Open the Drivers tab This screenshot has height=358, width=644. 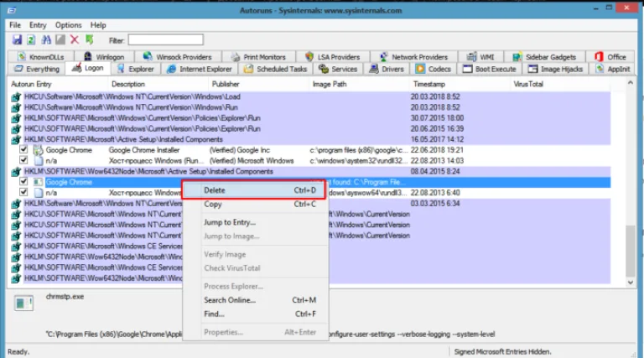point(387,69)
